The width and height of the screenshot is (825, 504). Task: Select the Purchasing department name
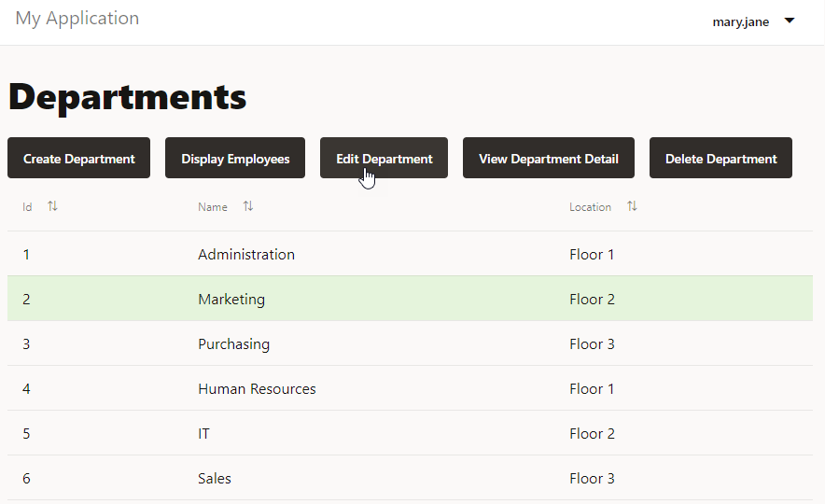[233, 344]
